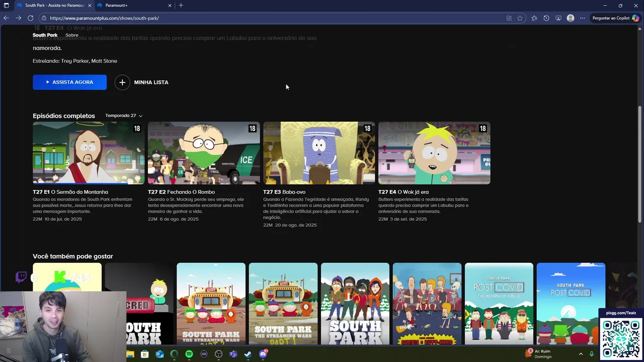Show hidden system tray icons

(581, 354)
